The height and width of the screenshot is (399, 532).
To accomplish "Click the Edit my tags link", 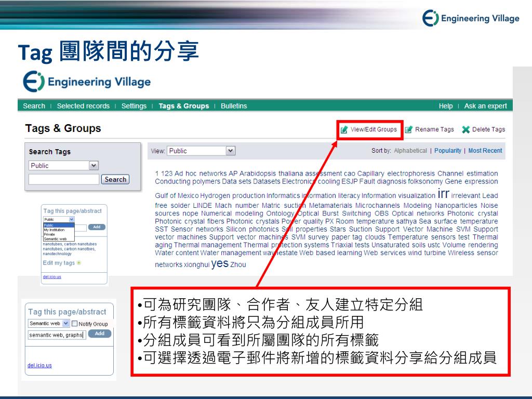I will (x=59, y=263).
